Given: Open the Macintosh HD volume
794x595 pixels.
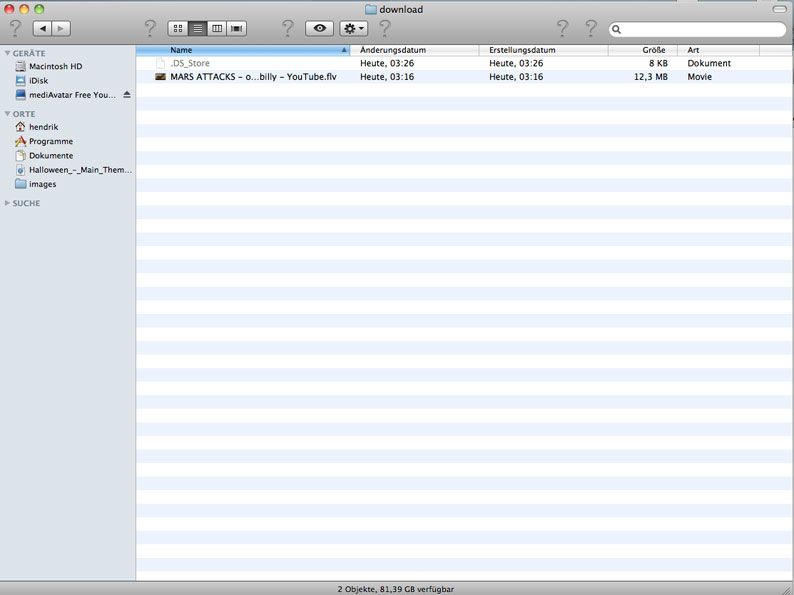Looking at the screenshot, I should (x=55, y=67).
